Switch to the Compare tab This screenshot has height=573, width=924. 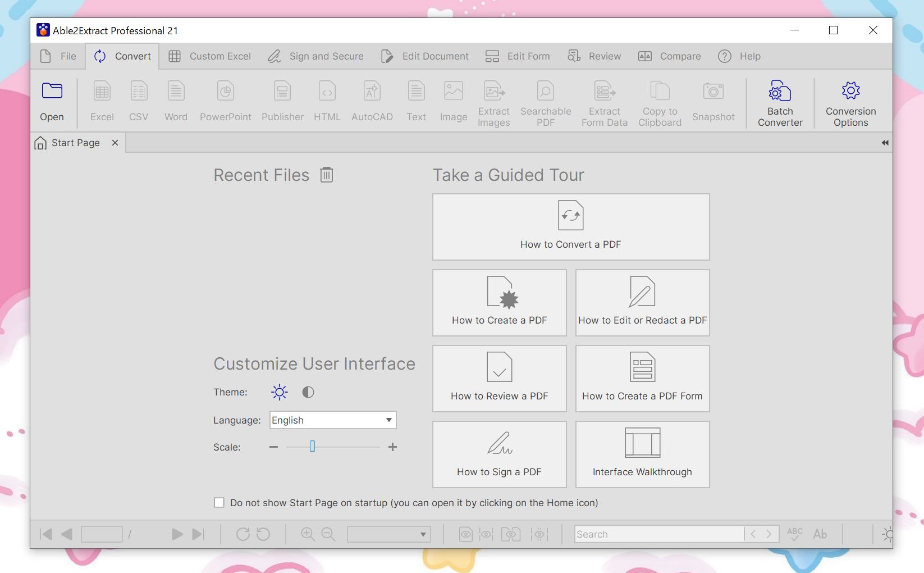tap(669, 56)
